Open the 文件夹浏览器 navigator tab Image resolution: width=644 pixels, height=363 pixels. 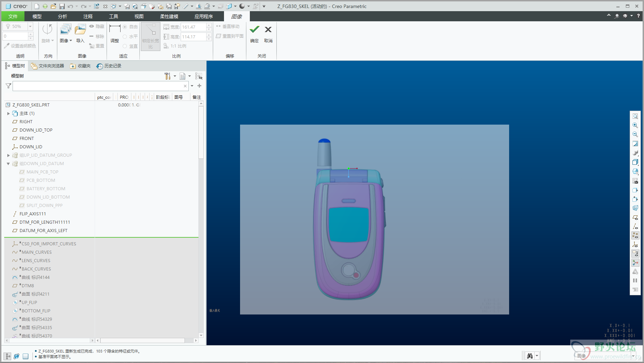pos(48,66)
